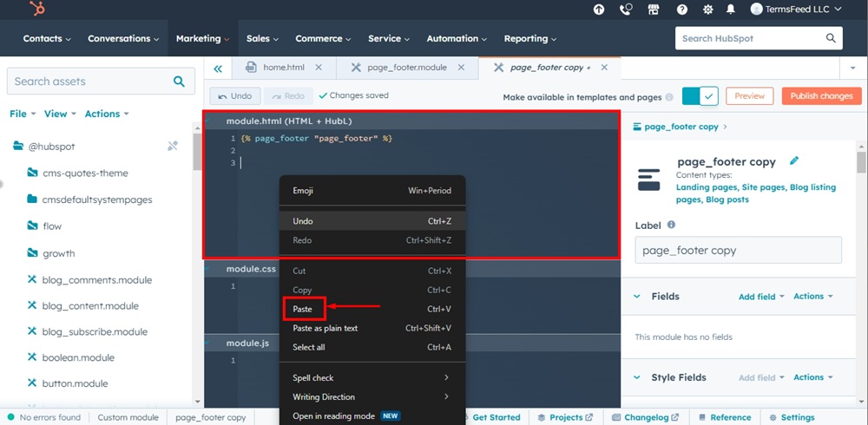
Task: Expand Spell check submenu
Action: [372, 377]
